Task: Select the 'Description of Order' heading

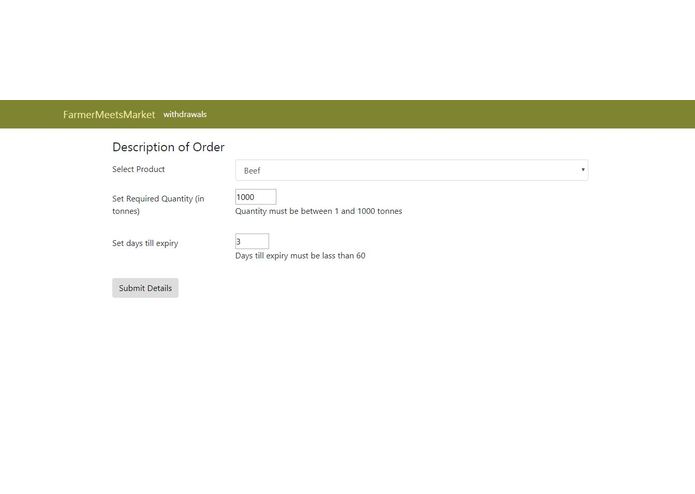Action: pos(168,147)
